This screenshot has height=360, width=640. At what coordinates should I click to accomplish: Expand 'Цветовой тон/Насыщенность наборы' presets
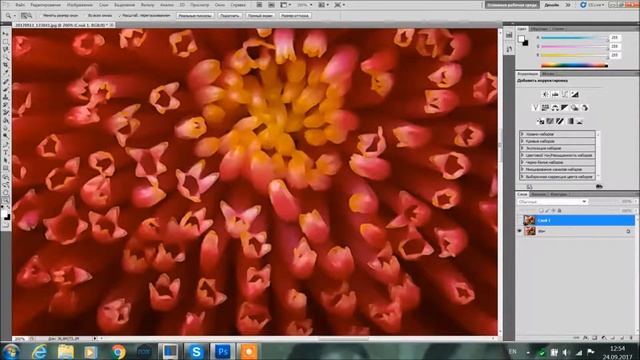tap(522, 155)
